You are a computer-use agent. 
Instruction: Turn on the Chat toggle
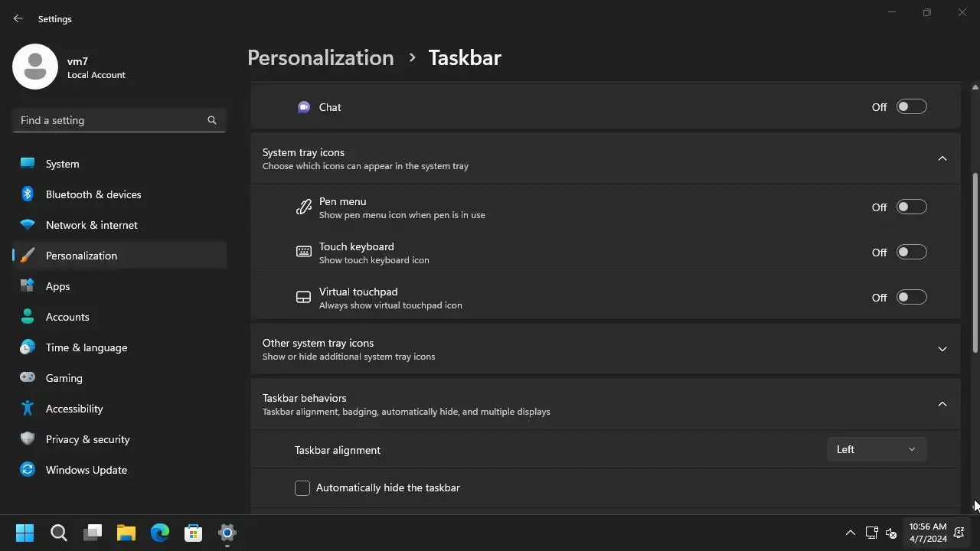pyautogui.click(x=911, y=107)
